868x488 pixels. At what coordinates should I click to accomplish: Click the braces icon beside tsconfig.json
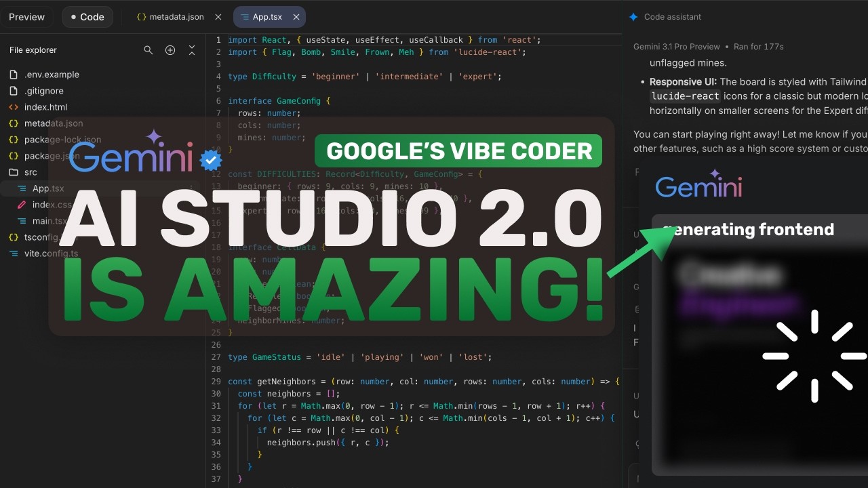click(x=14, y=237)
